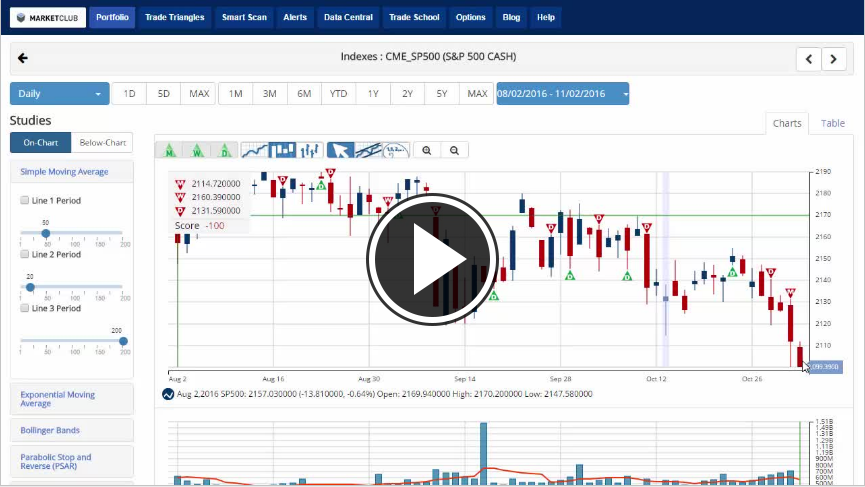This screenshot has width=865, height=487.
Task: Open the Blog page
Action: 511,17
